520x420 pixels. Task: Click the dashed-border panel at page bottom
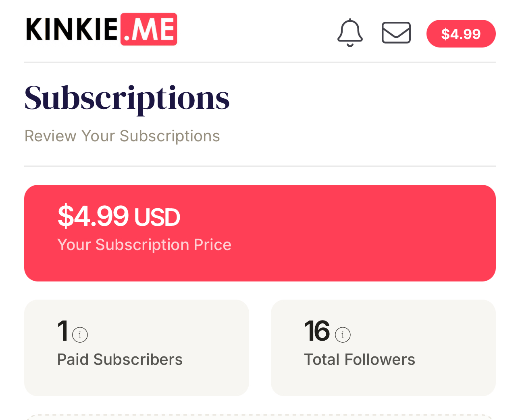[x=260, y=417]
